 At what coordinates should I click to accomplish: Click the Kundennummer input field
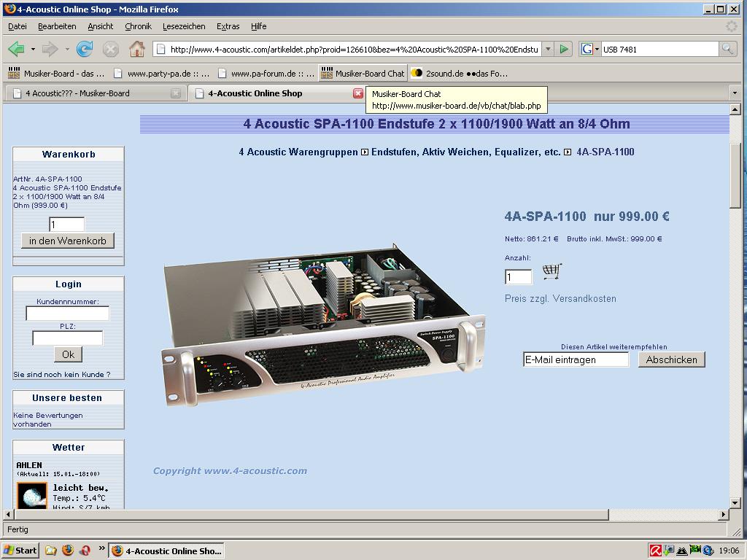(67, 314)
